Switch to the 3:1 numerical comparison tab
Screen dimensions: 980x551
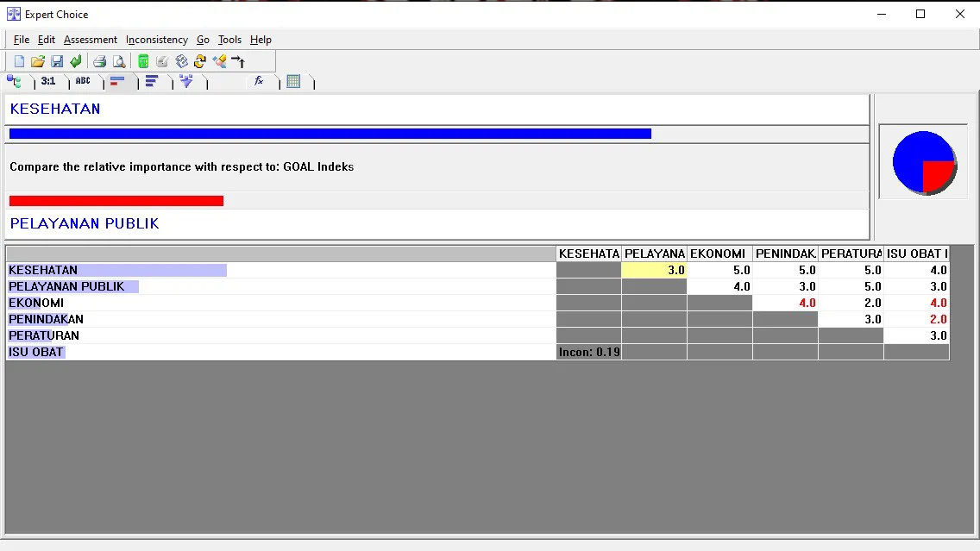48,81
